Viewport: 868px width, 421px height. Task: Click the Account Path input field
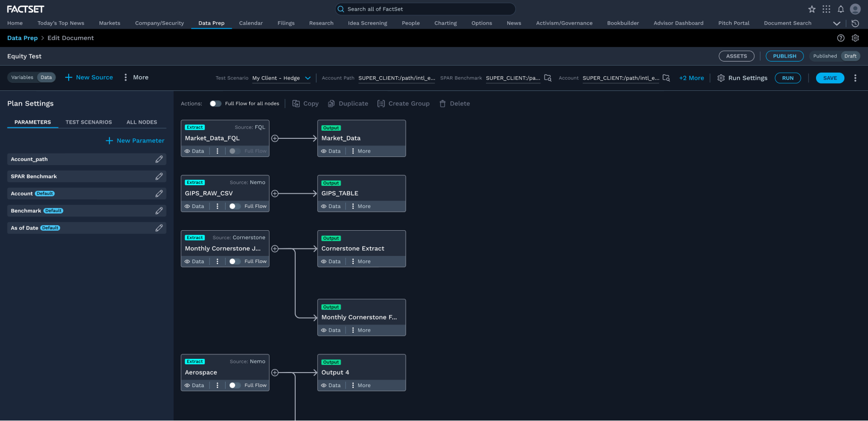[397, 78]
